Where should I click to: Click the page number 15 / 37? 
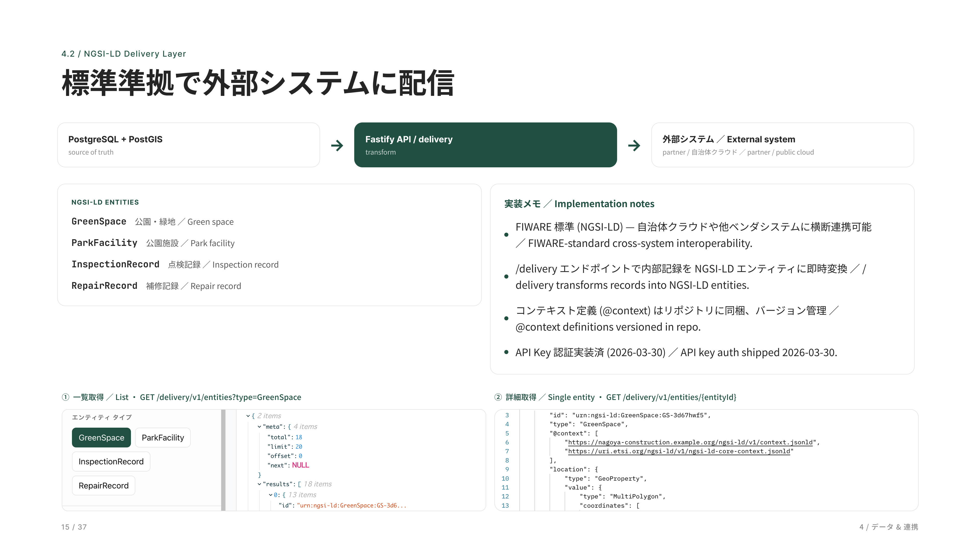coord(74,527)
